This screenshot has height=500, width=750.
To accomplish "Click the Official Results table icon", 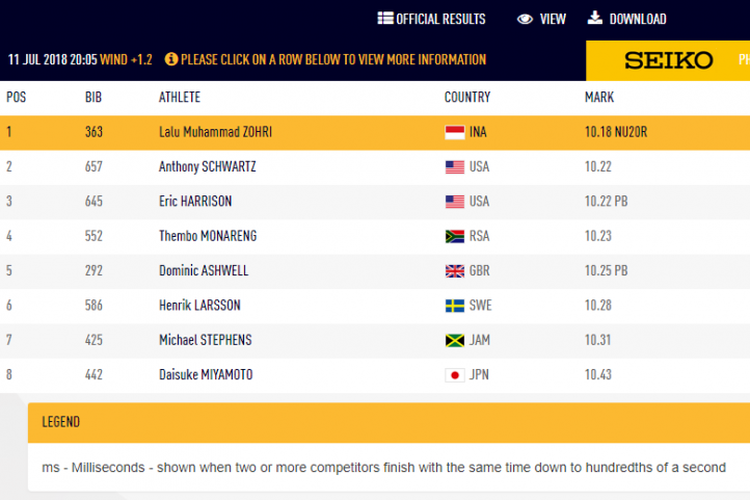I will click(x=385, y=18).
